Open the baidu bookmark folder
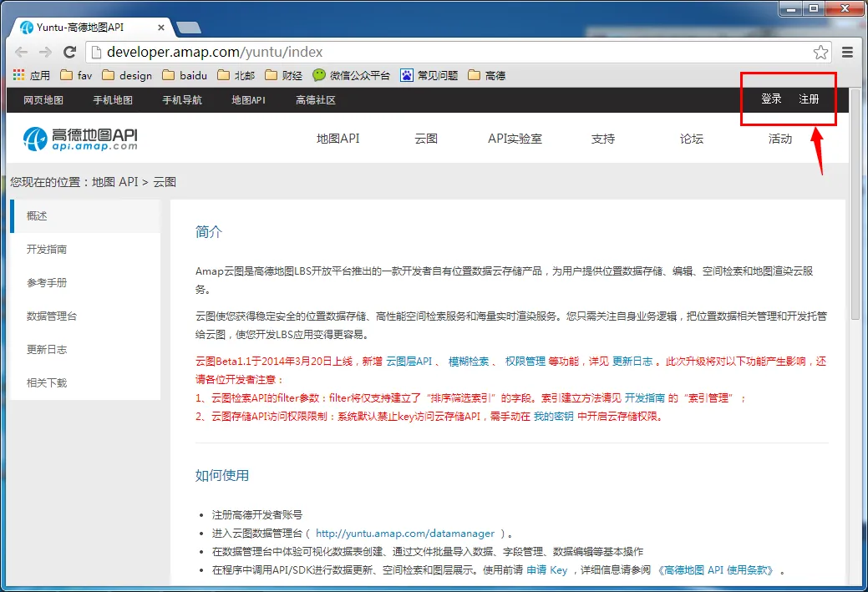This screenshot has width=868, height=592. [185, 75]
